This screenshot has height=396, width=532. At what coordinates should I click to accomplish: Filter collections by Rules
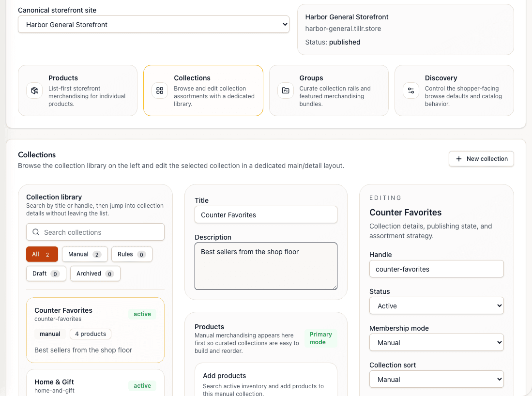(x=132, y=254)
